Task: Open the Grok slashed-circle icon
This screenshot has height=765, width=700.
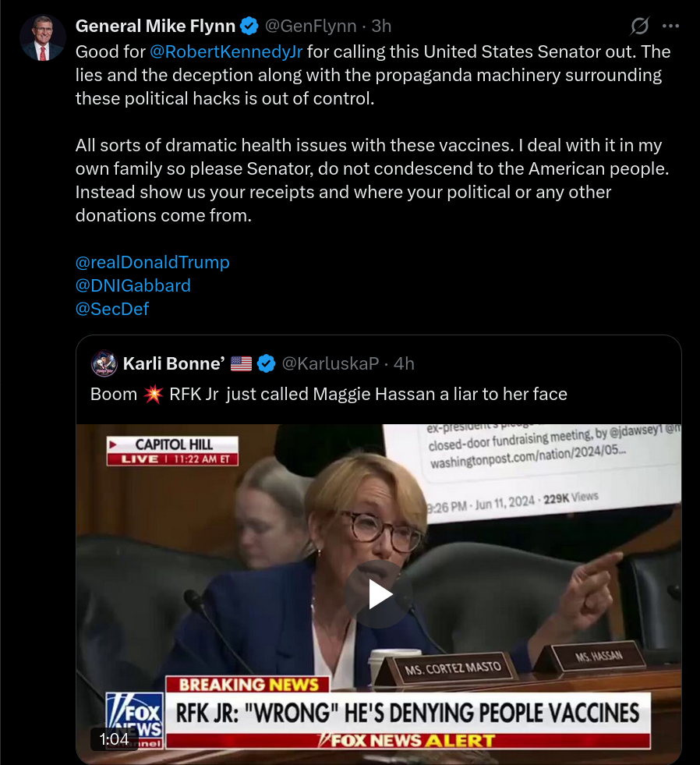Action: click(x=639, y=26)
